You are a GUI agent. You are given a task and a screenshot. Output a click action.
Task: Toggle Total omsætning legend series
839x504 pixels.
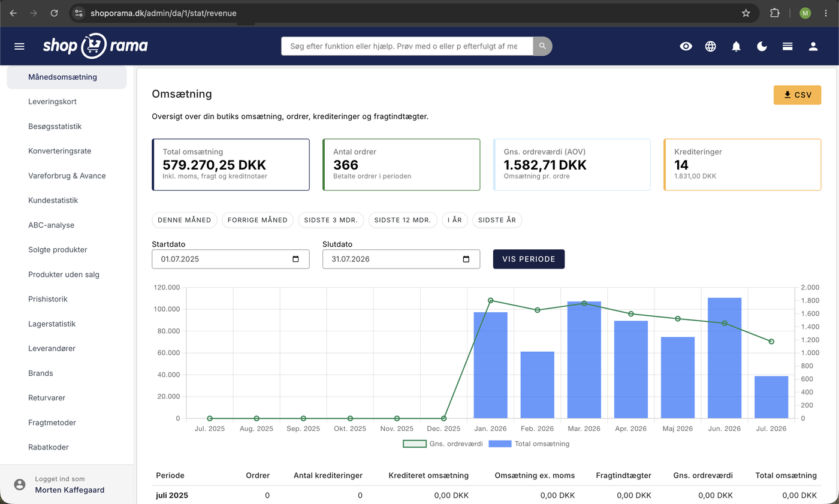tap(529, 444)
